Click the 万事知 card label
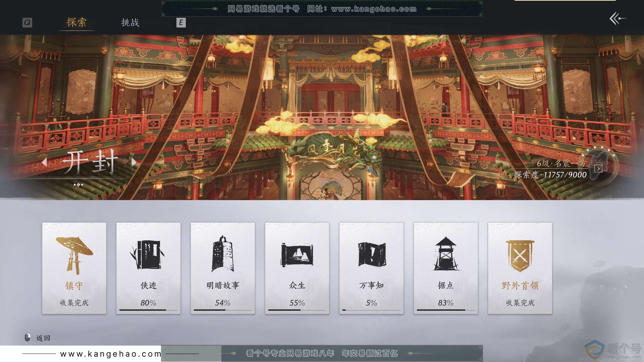Image resolution: width=644 pixels, height=362 pixels. (371, 285)
